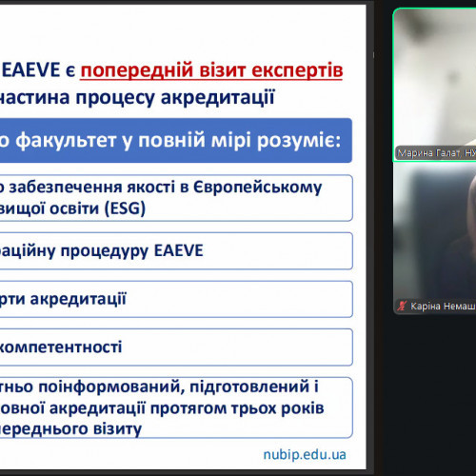Click the "компетентності" box

176,347
